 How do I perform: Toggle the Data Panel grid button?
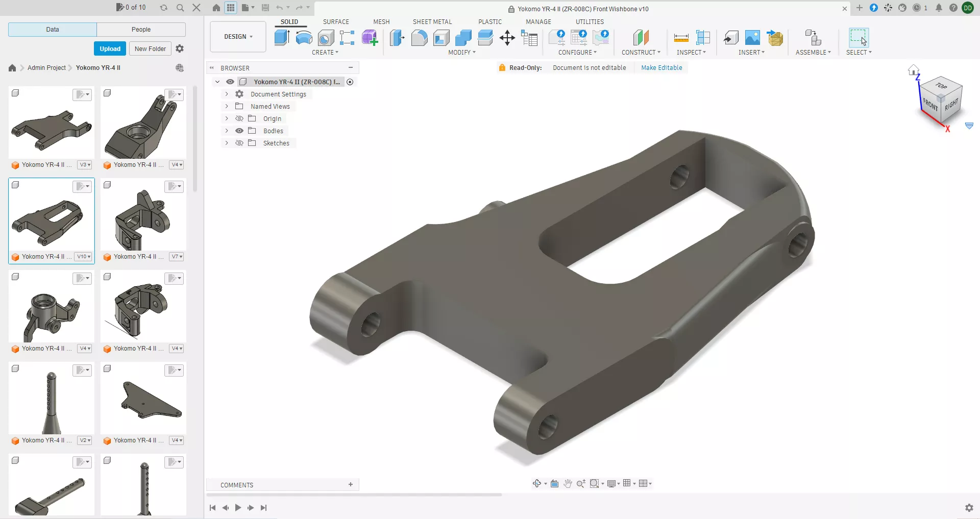point(231,8)
